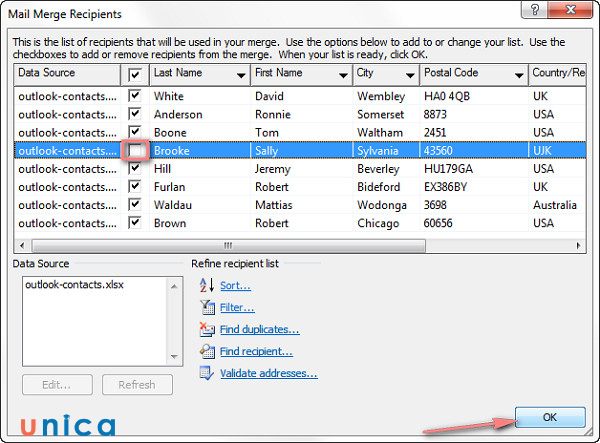Click the horizontal scrollbar left arrow

[x=22, y=245]
